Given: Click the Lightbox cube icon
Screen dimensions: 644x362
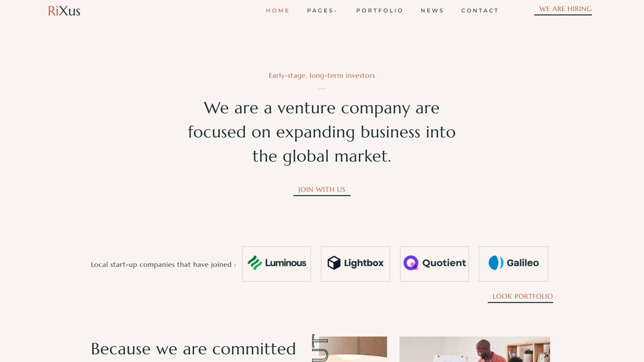Looking at the screenshot, I should click(x=334, y=263).
